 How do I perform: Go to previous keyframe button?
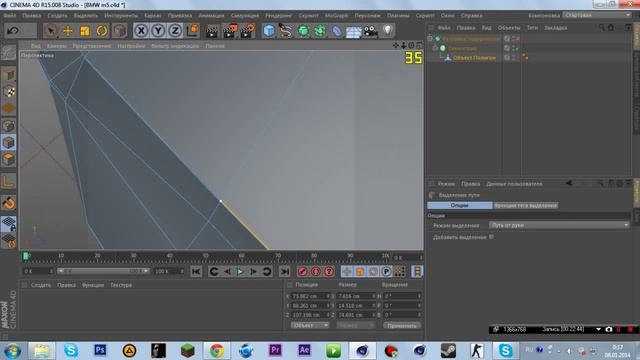pyautogui.click(x=213, y=271)
